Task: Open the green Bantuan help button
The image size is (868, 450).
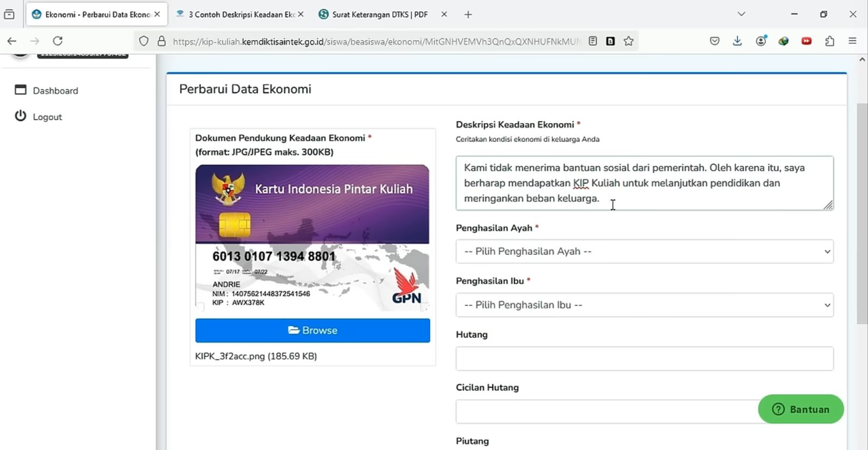Action: [801, 409]
